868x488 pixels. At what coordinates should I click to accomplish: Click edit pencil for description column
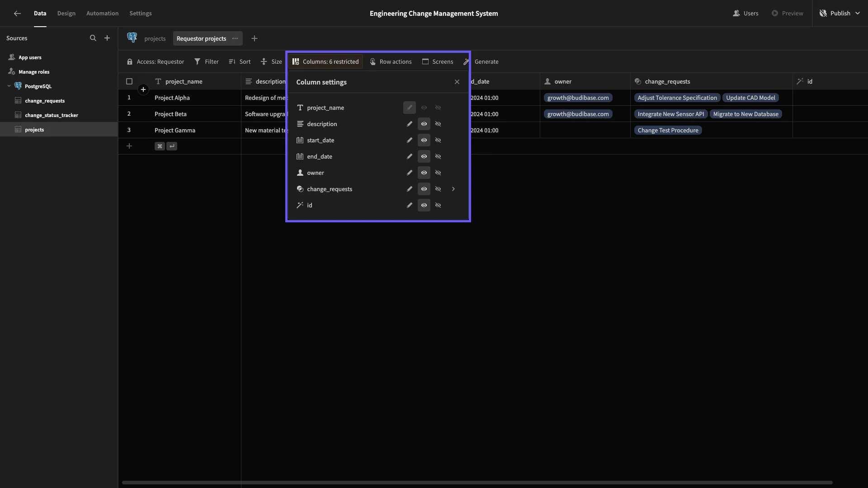[410, 124]
